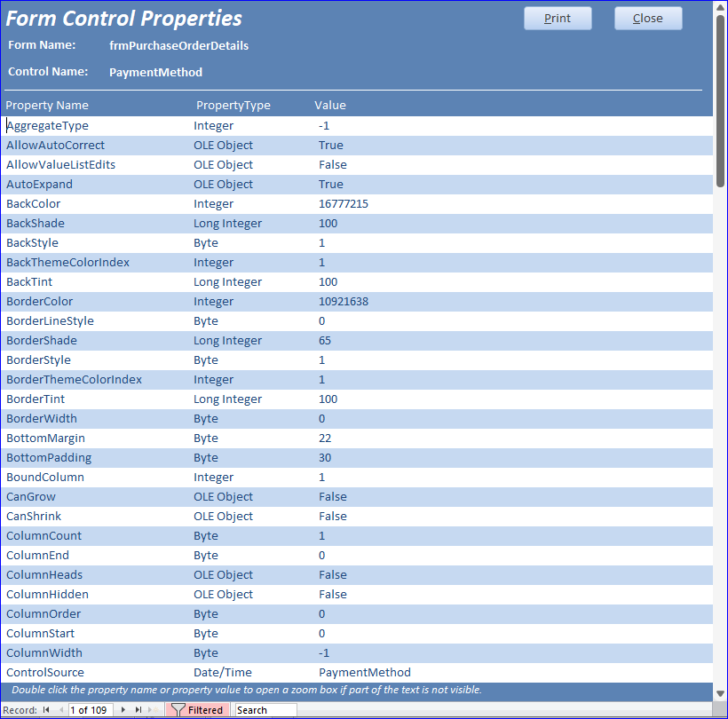
Task: Click the BorderColor value 10921638
Action: (x=343, y=301)
